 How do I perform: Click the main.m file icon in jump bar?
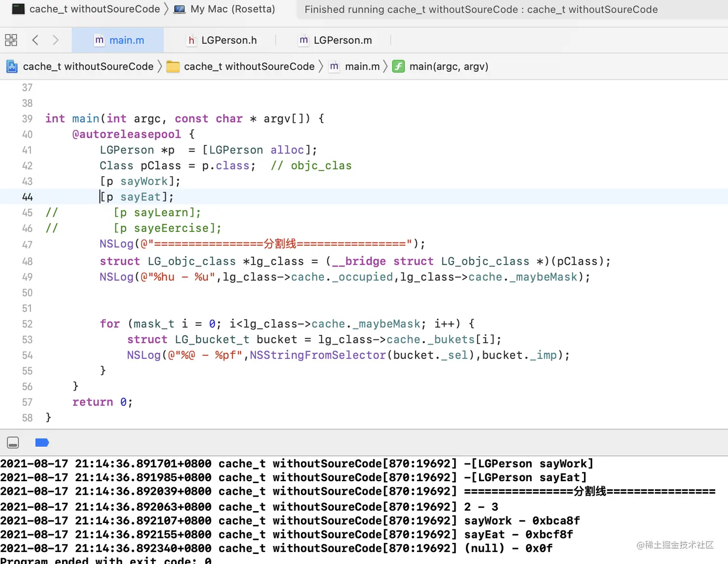pos(334,66)
